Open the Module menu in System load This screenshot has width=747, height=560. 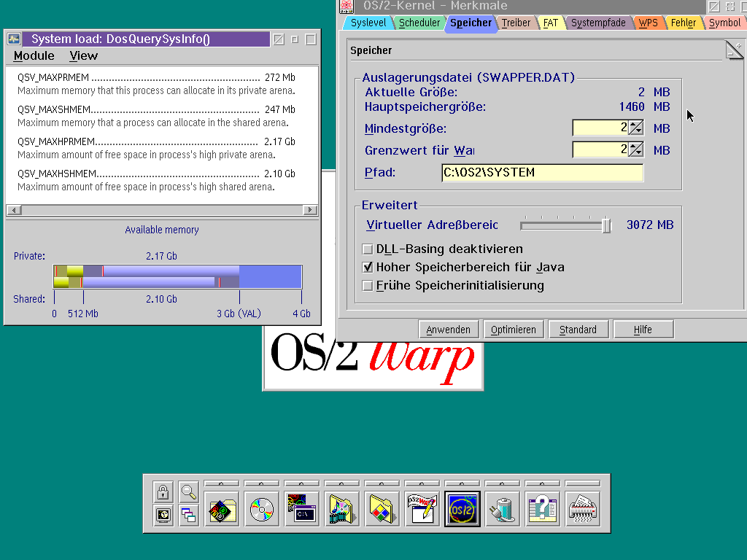point(34,55)
